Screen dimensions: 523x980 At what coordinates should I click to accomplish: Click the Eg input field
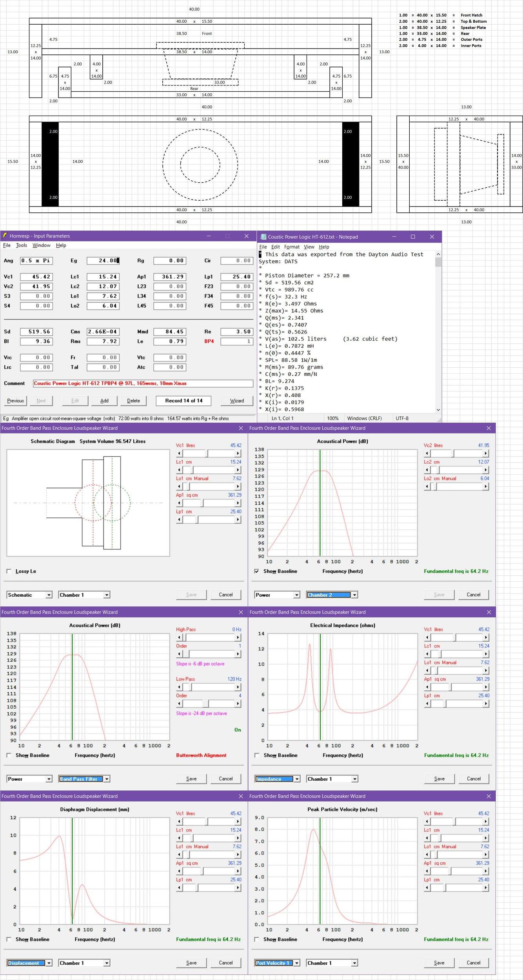(x=104, y=261)
